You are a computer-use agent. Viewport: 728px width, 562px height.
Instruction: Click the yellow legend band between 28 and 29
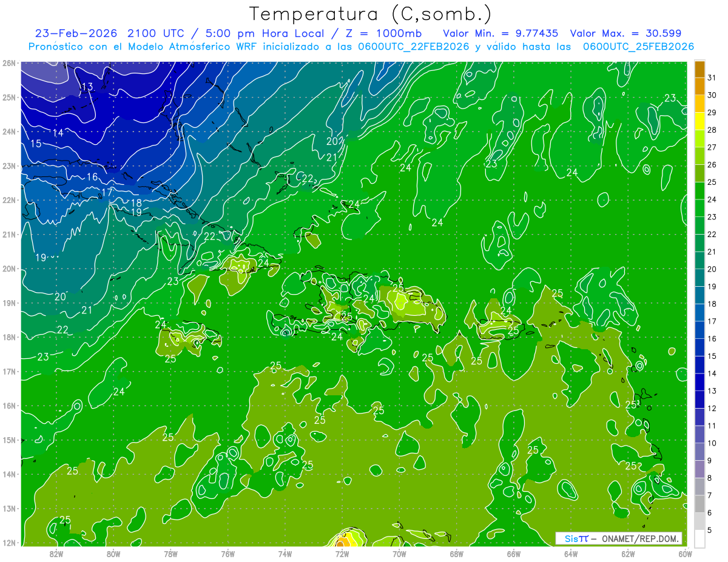(699, 121)
